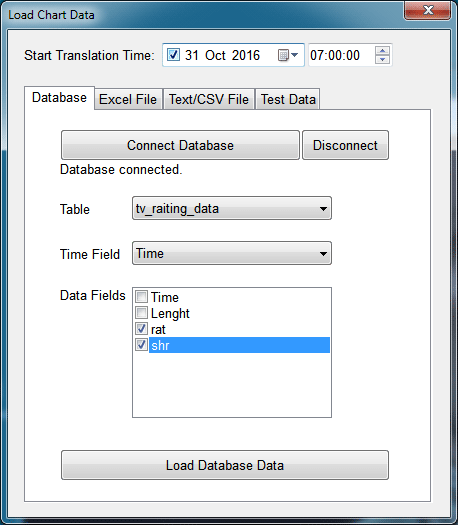The image size is (458, 525).
Task: Decrease time with the down spinner arrow
Action: point(382,60)
